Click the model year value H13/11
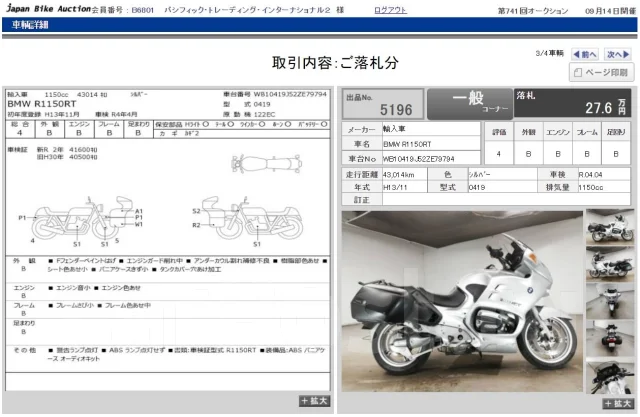Image resolution: width=640 pixels, height=417 pixels. click(404, 187)
